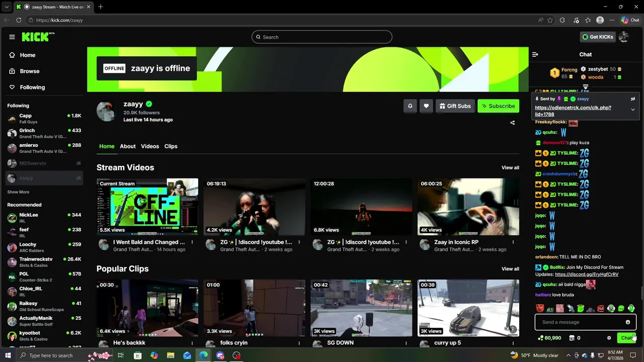Screen dimensions: 644x362
Task: Click the Gift Subs button
Action: (x=455, y=106)
